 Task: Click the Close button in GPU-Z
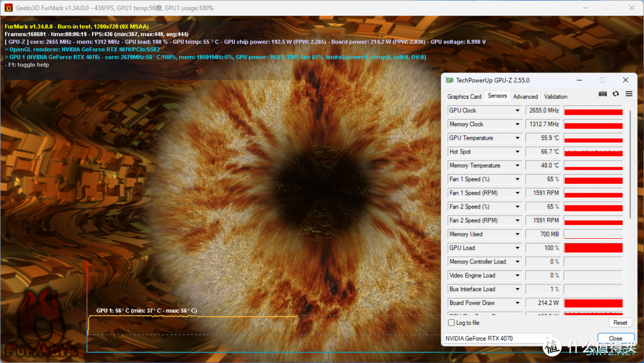tap(615, 339)
